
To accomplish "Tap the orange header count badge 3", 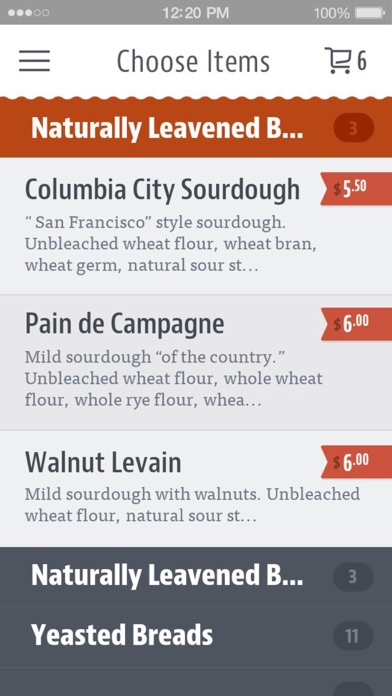I will 353,128.
